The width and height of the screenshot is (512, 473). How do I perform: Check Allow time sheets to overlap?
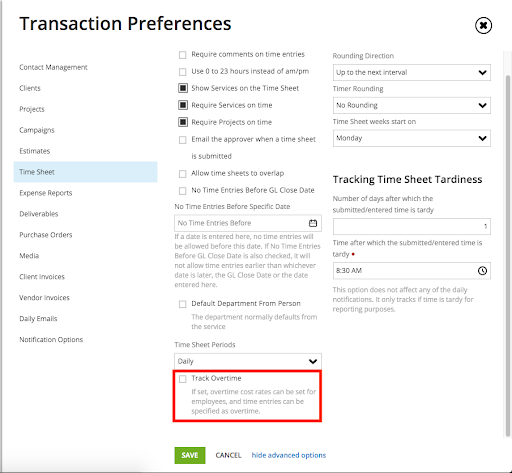(183, 174)
